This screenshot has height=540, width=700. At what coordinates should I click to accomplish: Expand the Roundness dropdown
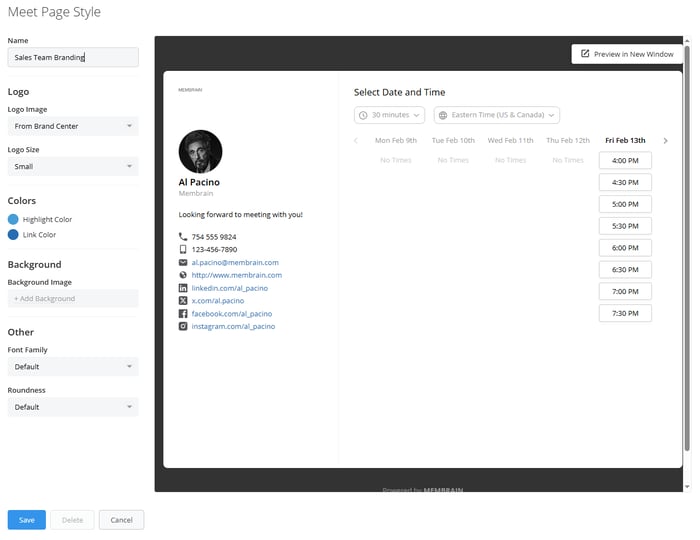(72, 407)
